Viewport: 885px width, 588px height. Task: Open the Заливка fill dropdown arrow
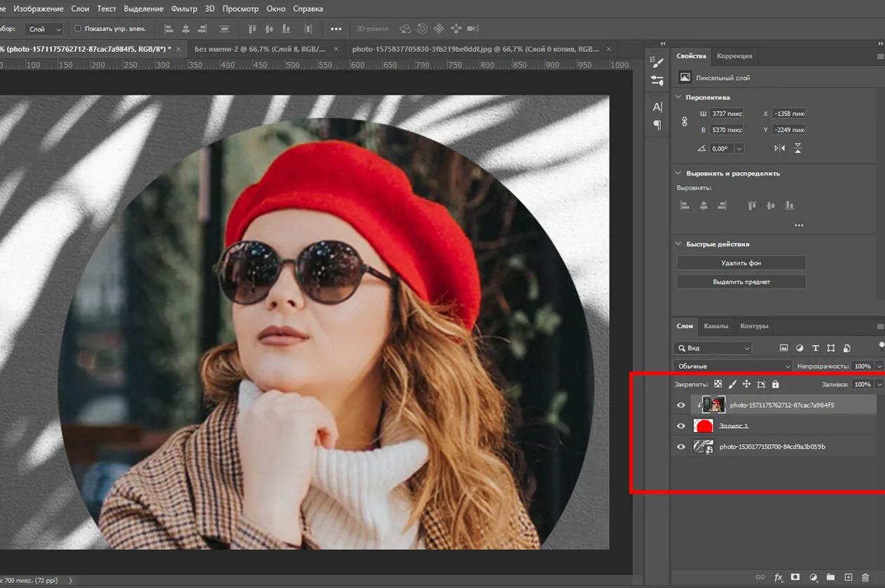pos(879,384)
